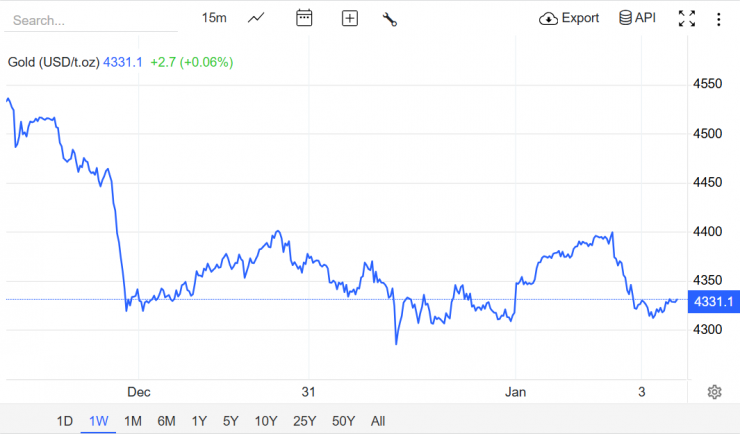
Task: Click the 4450 y-axis label
Action: point(707,182)
